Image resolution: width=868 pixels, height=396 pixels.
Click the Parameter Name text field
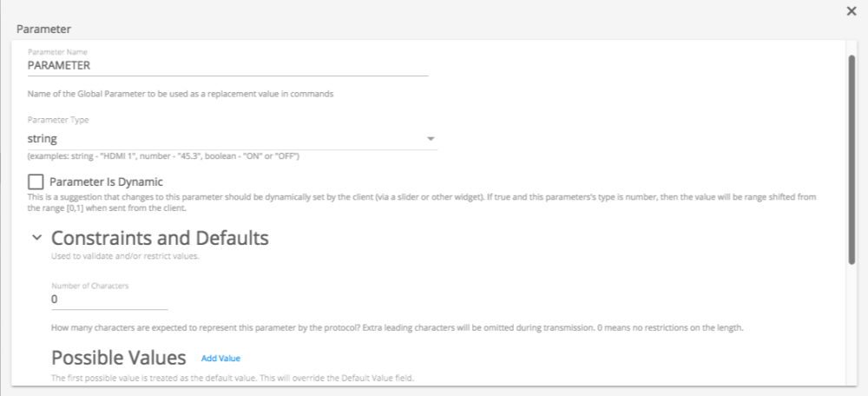click(227, 65)
